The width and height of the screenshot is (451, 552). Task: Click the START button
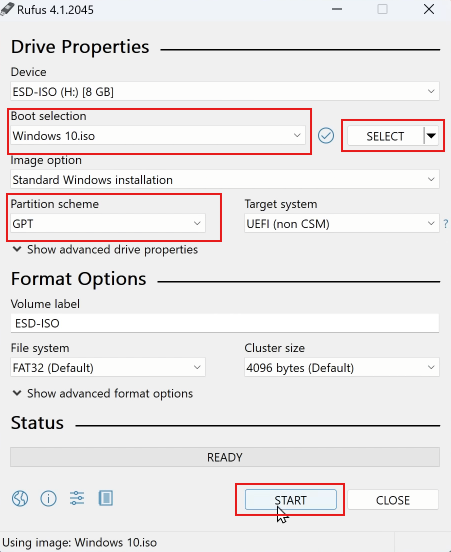291,500
